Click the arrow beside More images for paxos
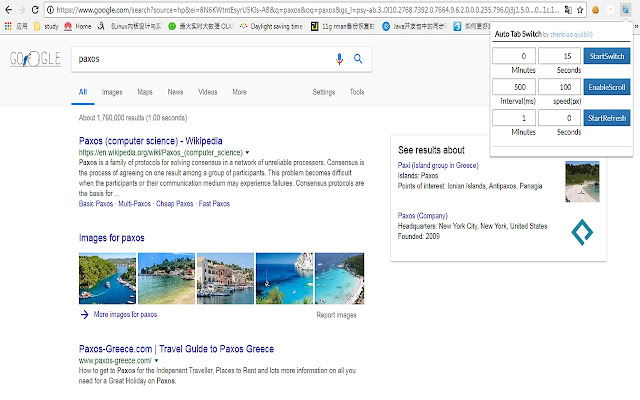This screenshot has width=640, height=400. click(84, 314)
